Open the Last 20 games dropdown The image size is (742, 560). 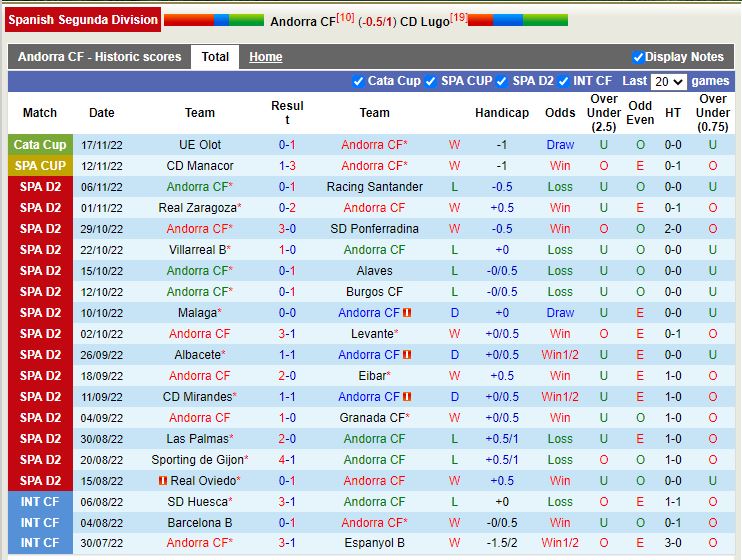pos(668,81)
